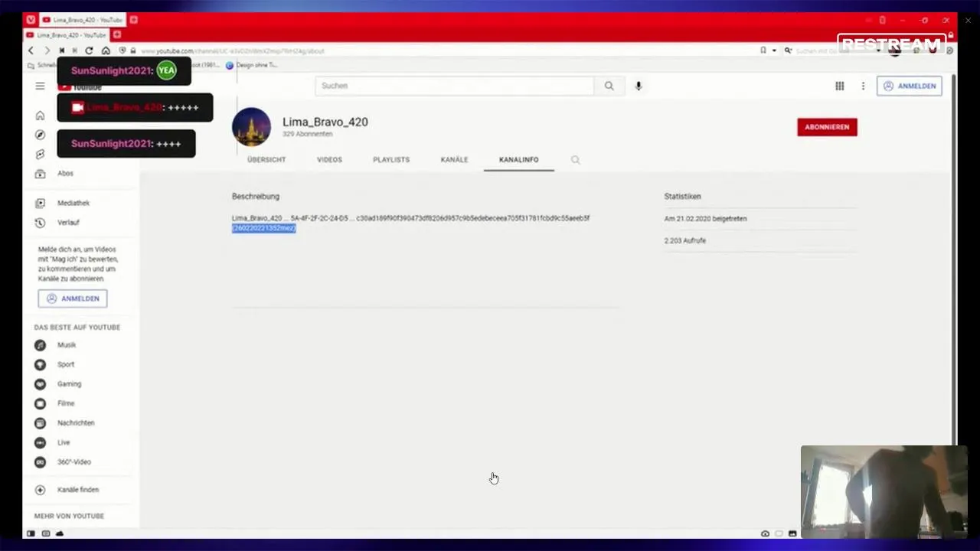The image size is (980, 551).
Task: Click the 'Am 21.02.2020 beigetreten' text
Action: coord(705,219)
